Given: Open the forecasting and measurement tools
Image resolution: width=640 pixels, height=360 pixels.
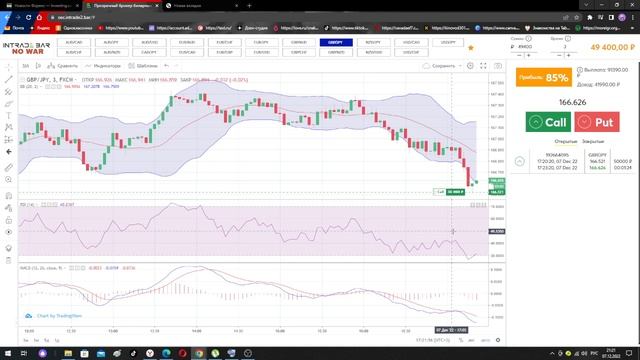Looking at the screenshot, I should pos(9,140).
